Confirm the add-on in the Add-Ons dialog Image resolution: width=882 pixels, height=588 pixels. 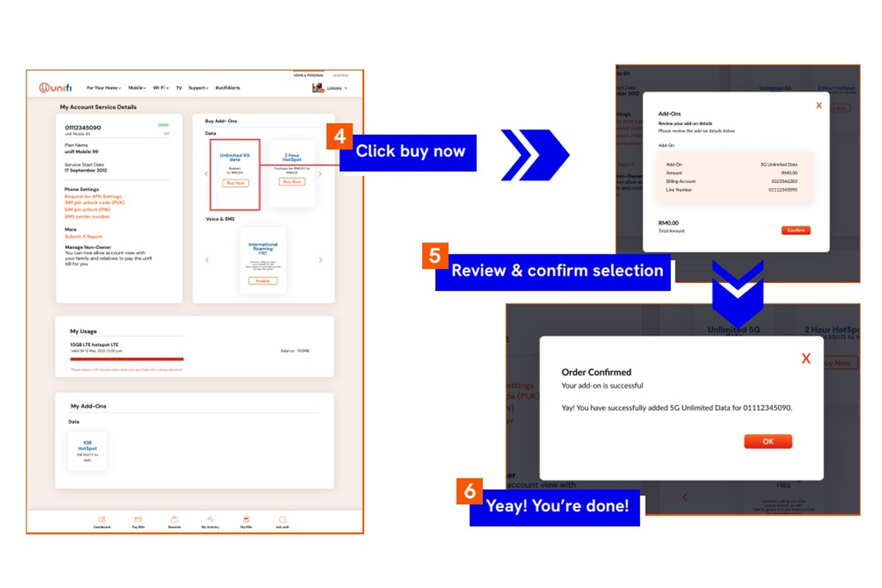click(x=796, y=230)
